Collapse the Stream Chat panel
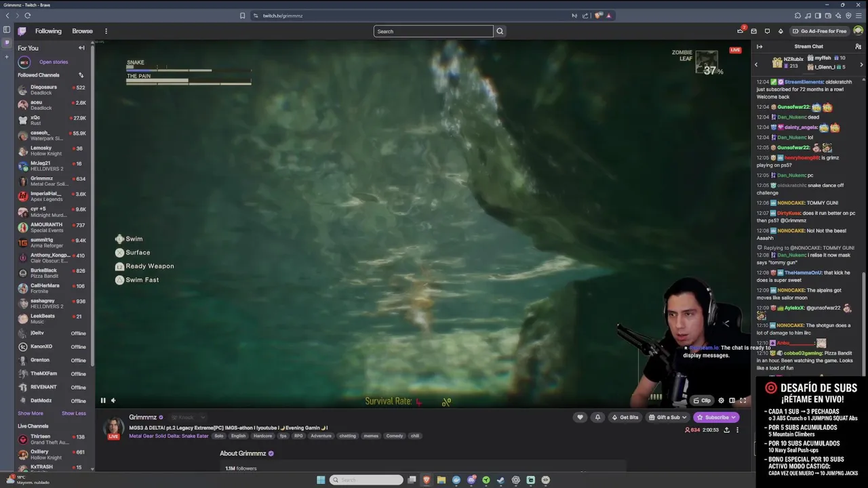Image resolution: width=868 pixels, height=488 pixels. click(x=759, y=47)
